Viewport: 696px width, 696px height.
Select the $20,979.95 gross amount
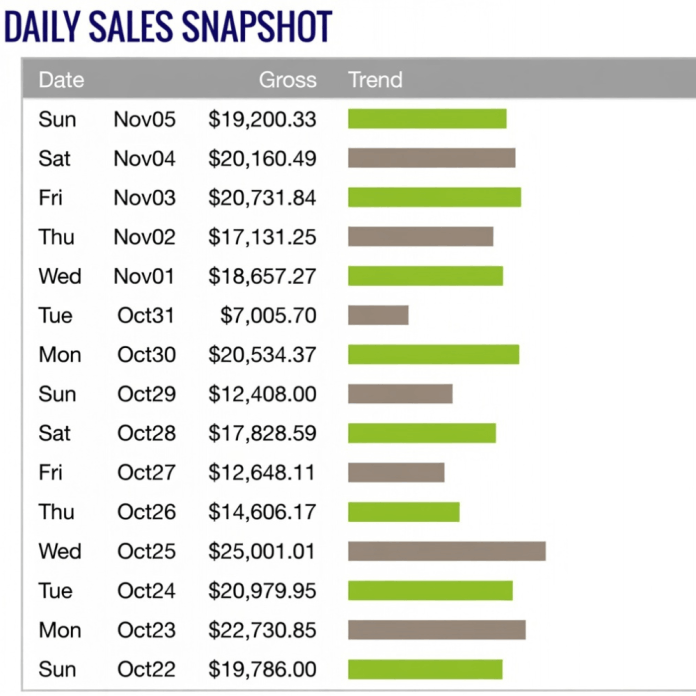(262, 591)
